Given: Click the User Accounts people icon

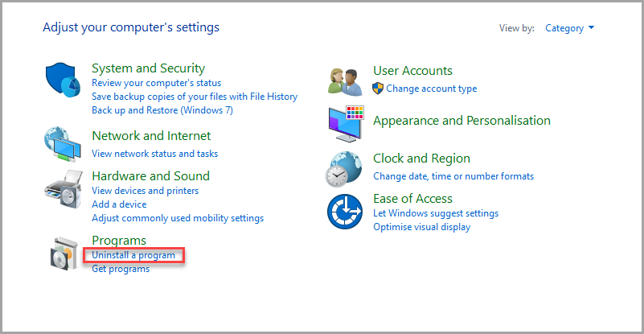Looking at the screenshot, I should point(346,79).
